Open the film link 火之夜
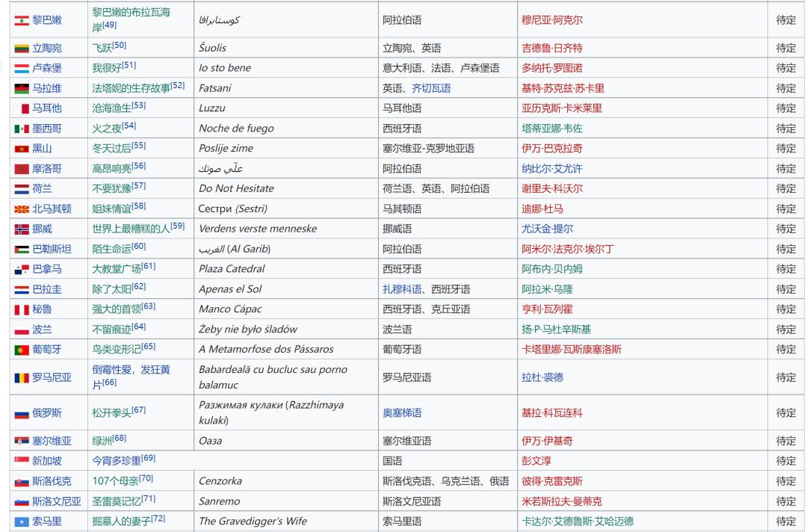Viewport: 807px width, 532px height. (x=107, y=128)
